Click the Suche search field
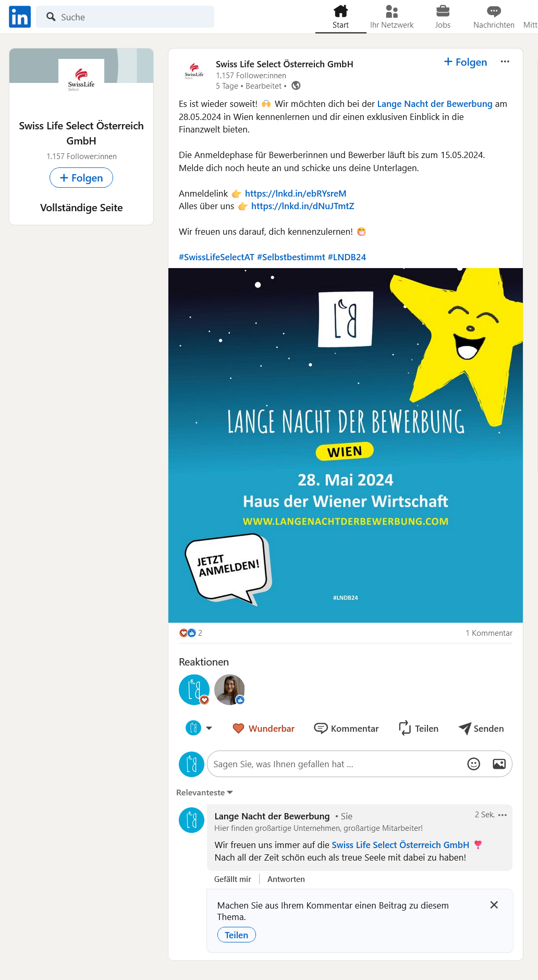 click(125, 17)
